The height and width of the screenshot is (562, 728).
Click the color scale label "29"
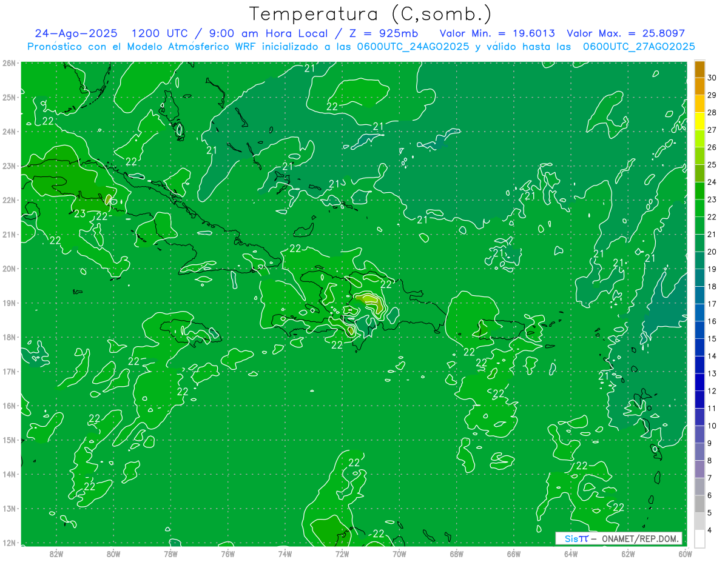(x=712, y=95)
